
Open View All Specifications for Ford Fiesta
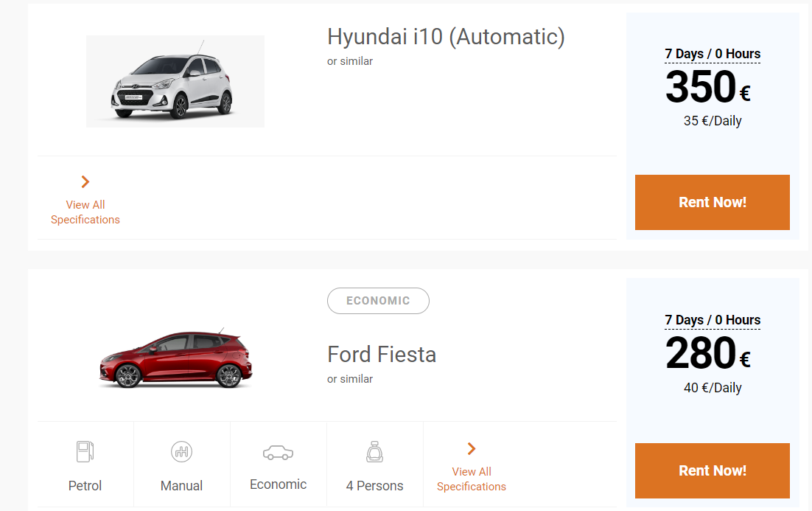coord(472,479)
